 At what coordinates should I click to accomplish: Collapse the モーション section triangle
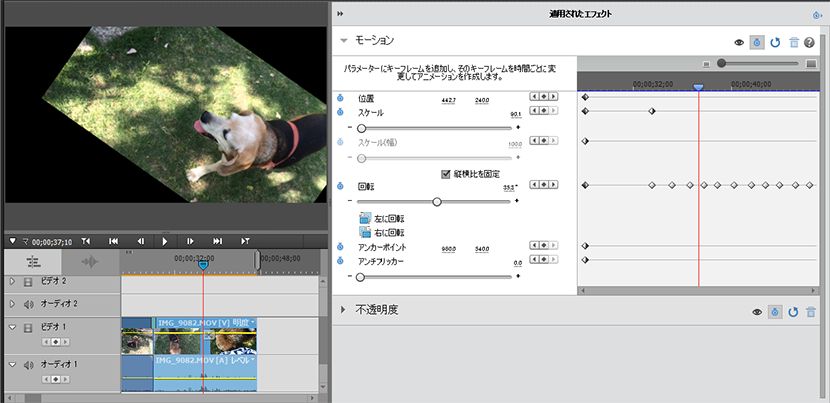point(344,41)
